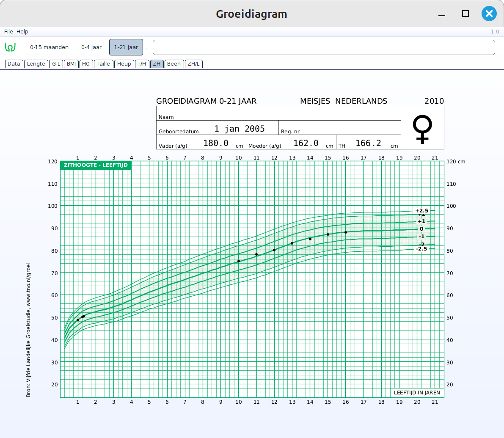Click the ZITHOOGTE - LEEFTIJD chart title
Screen dimensions: 504x438
click(96, 165)
